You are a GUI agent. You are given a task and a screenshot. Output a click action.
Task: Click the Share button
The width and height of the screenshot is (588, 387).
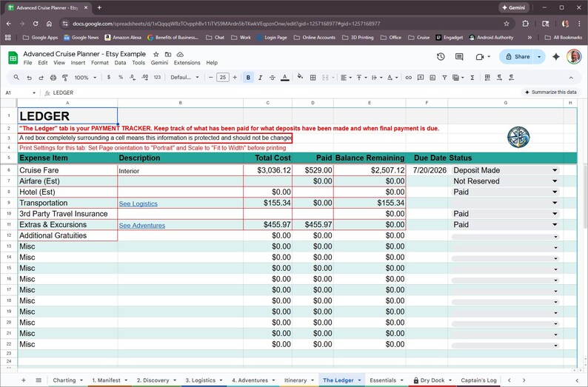point(518,56)
